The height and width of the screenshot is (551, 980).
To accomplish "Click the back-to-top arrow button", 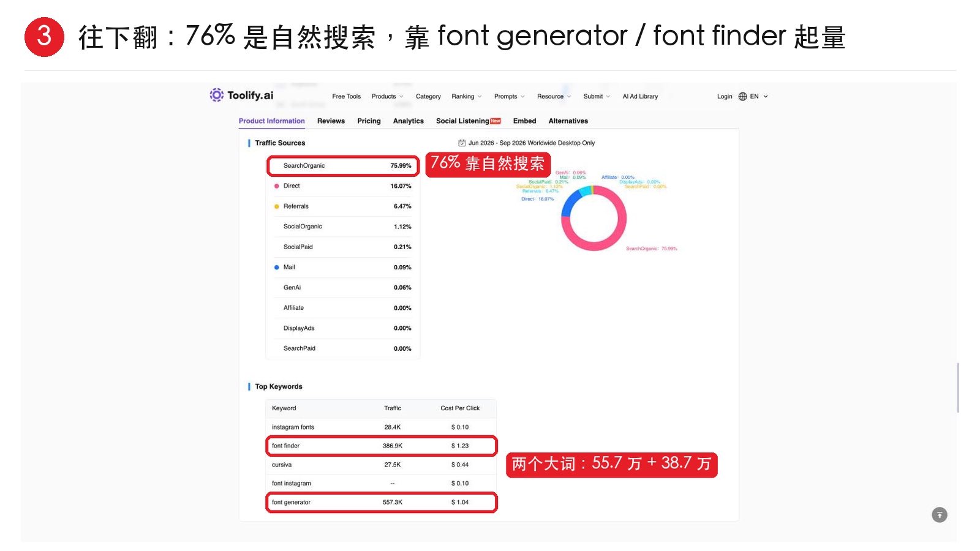I will click(939, 515).
